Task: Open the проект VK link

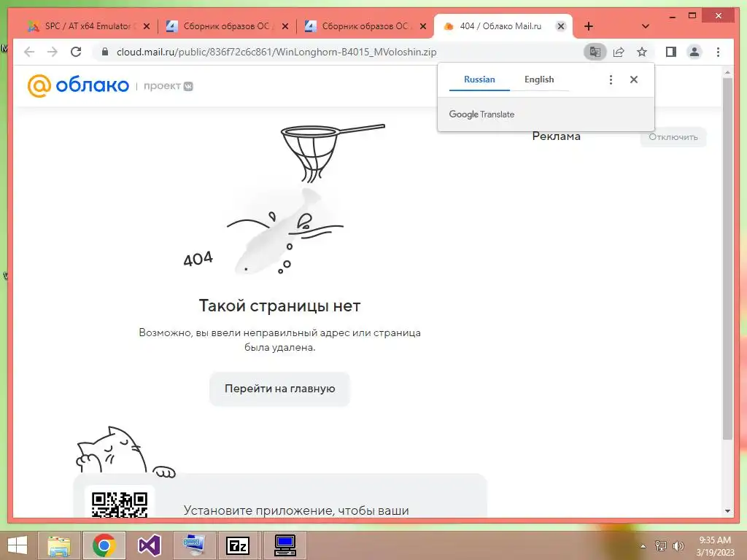Action: coord(169,86)
